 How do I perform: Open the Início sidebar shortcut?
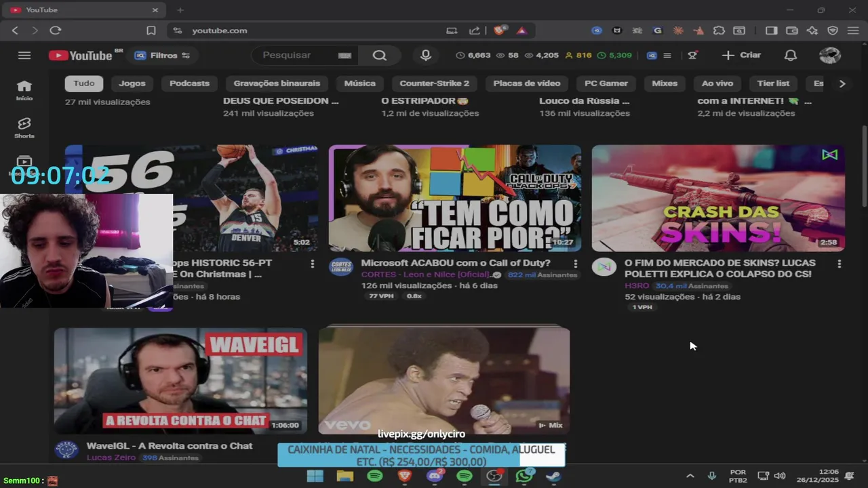[x=24, y=90]
